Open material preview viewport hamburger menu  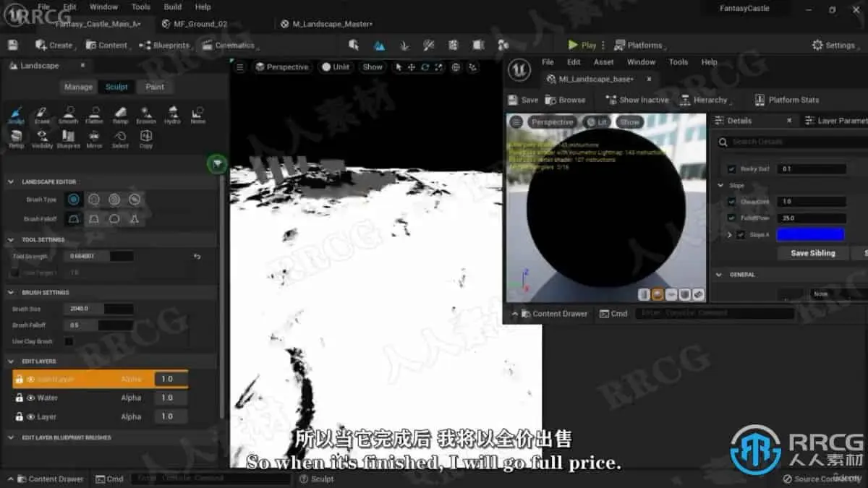[516, 122]
